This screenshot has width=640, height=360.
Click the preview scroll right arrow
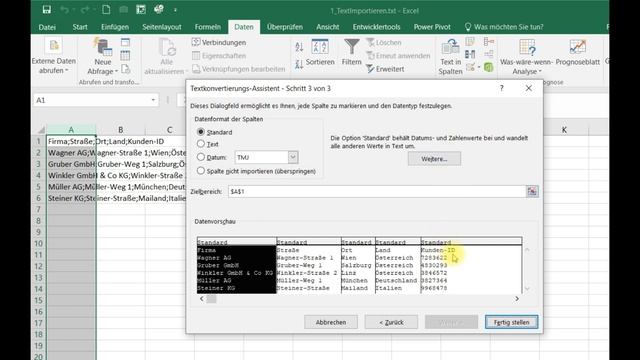coord(517,299)
